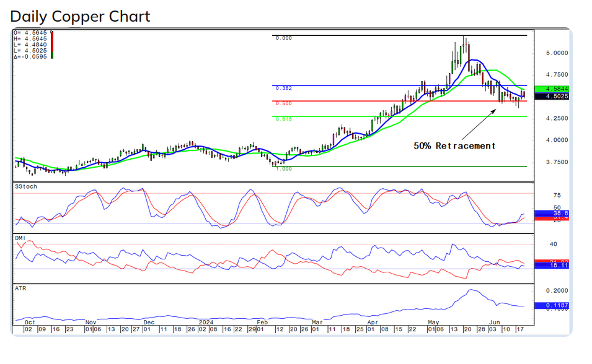This screenshot has height=364, width=592.
Task: Click the "Oct" month label
Action: [x=30, y=323]
